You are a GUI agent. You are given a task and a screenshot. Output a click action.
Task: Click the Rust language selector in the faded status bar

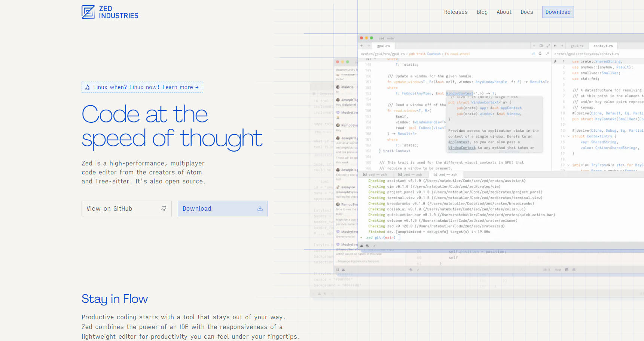[558, 270]
